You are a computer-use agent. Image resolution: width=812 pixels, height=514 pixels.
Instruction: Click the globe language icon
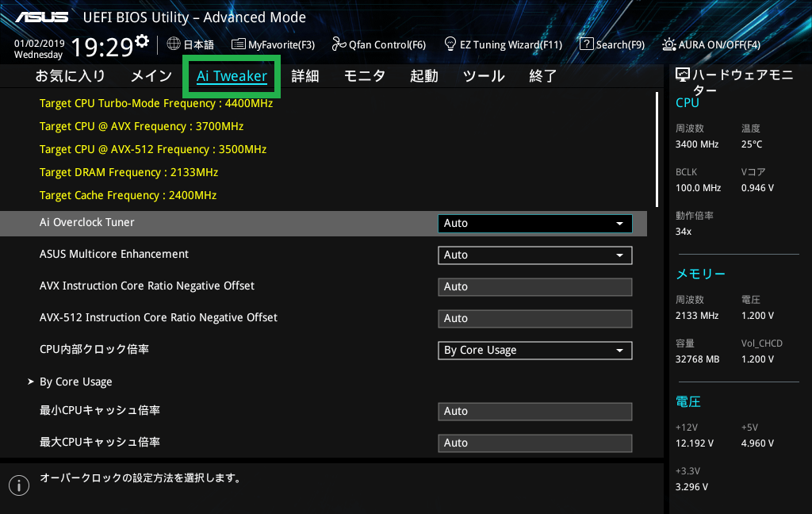174,44
